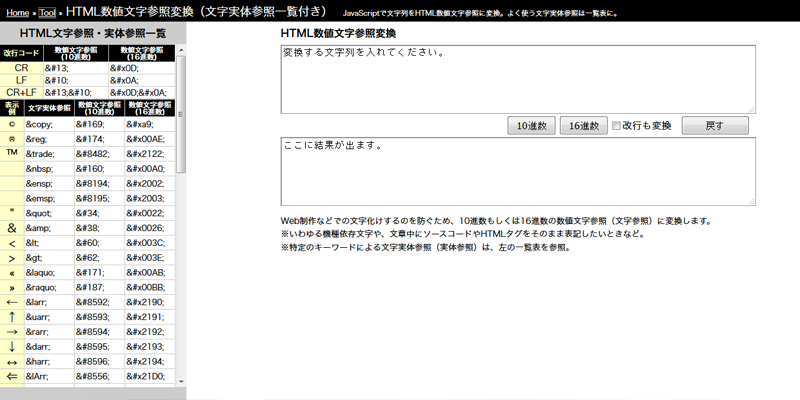Focus the input textarea for conversion
This screenshot has width=800, height=400.
[518, 79]
